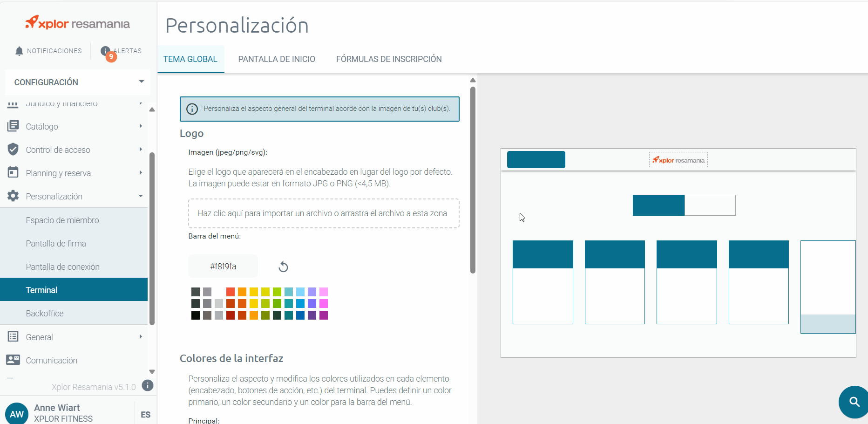Screen dimensions: 868x424
Task: Expand the Planning y reserva submenu
Action: 141,172
